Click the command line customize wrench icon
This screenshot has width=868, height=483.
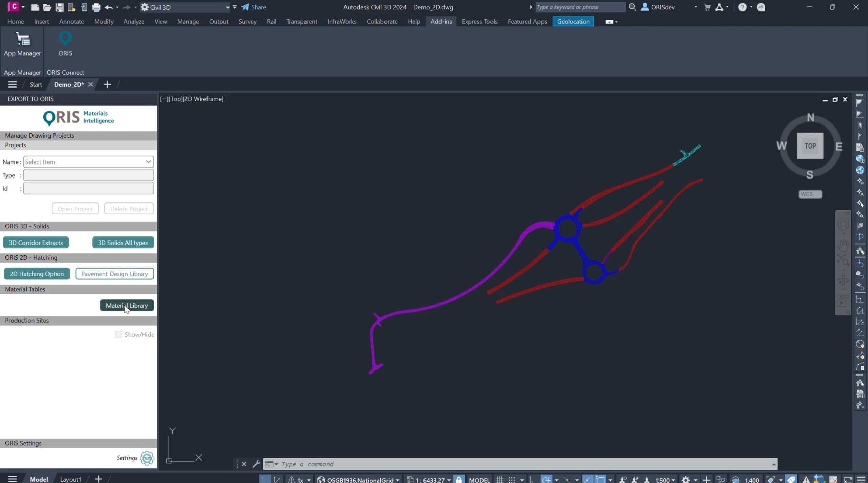(x=256, y=464)
